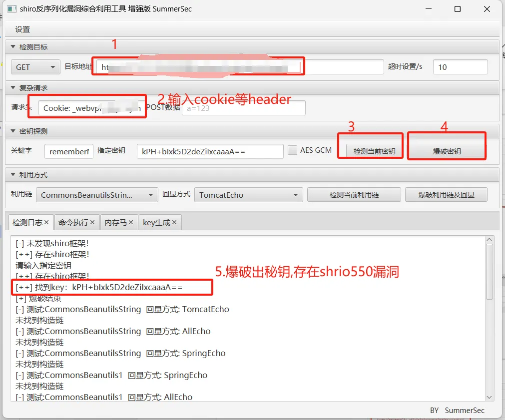This screenshot has width=505, height=420.
Task: Click the 'CommonsBeanutils1 回显方式: SpringEcho' log line
Action: (111, 375)
